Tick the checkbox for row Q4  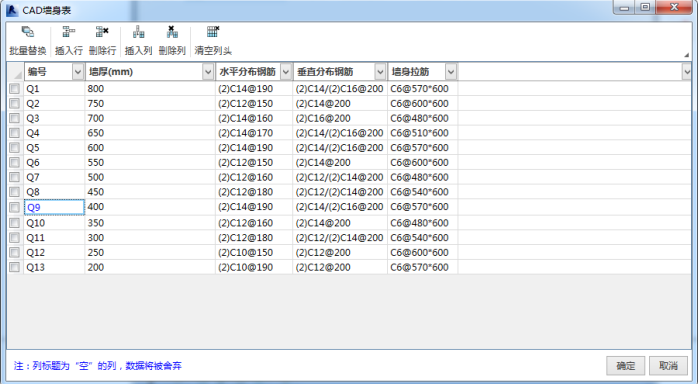tap(15, 133)
